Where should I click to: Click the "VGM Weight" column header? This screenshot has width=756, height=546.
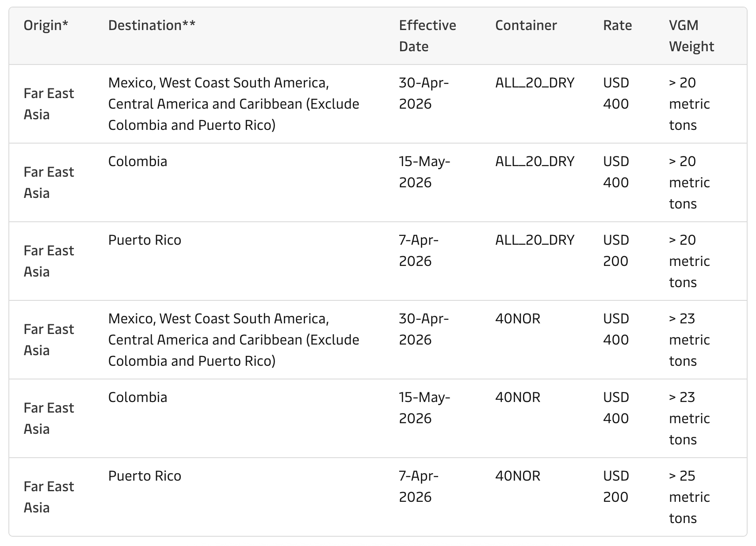pos(691,36)
